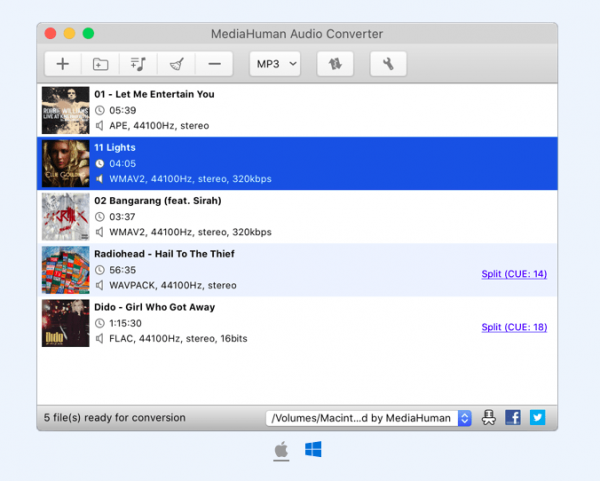Select the '02 Bangarang (feat. Sirah)' track
Image resolution: width=600 pixels, height=481 pixels.
point(297,217)
